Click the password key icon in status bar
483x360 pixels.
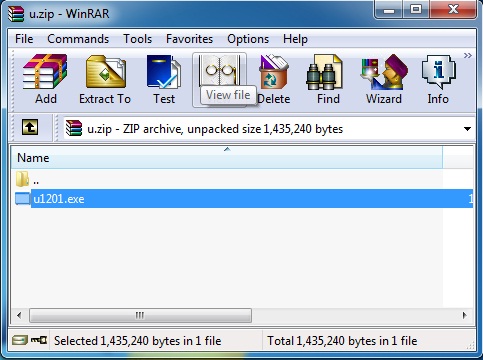(39, 340)
